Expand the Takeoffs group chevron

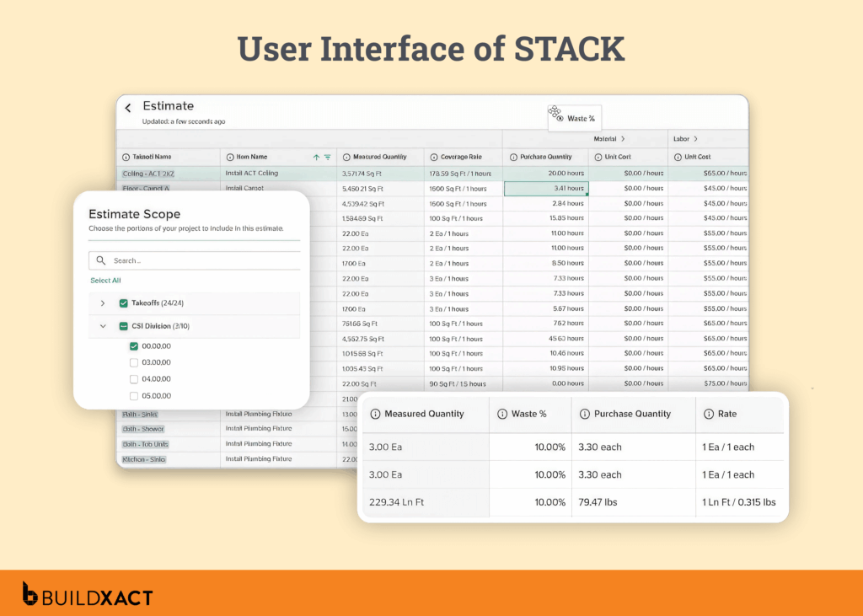click(103, 303)
